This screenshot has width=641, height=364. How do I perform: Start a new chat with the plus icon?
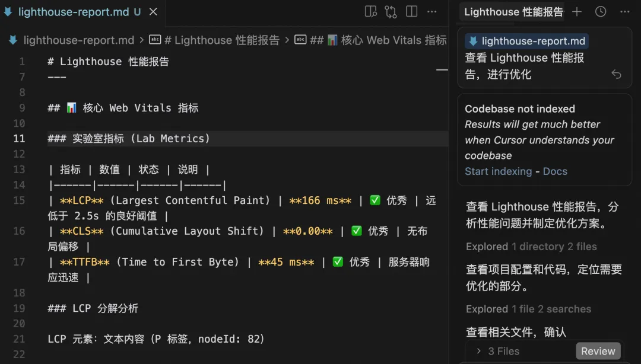(577, 11)
